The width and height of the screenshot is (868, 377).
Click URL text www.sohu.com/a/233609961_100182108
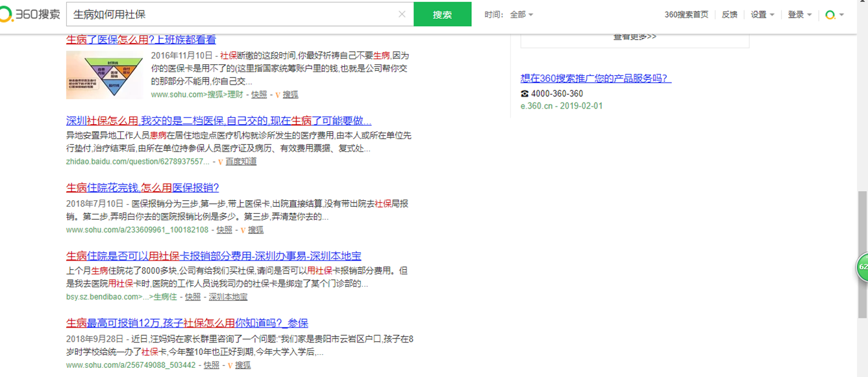pyautogui.click(x=138, y=229)
